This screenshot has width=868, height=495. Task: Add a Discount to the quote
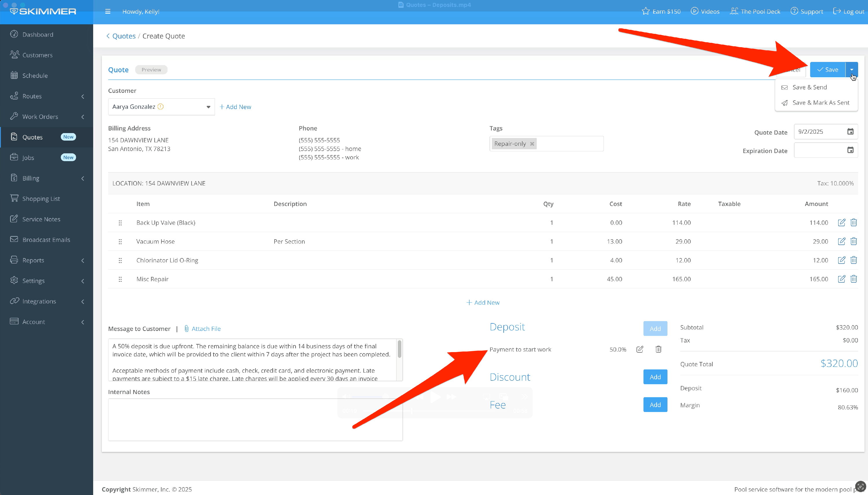[655, 377]
